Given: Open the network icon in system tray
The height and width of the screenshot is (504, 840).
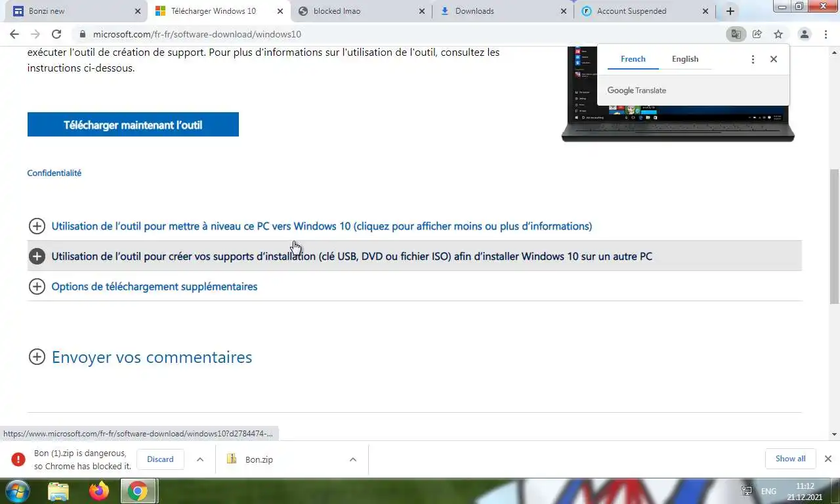Looking at the screenshot, I should point(747,491).
